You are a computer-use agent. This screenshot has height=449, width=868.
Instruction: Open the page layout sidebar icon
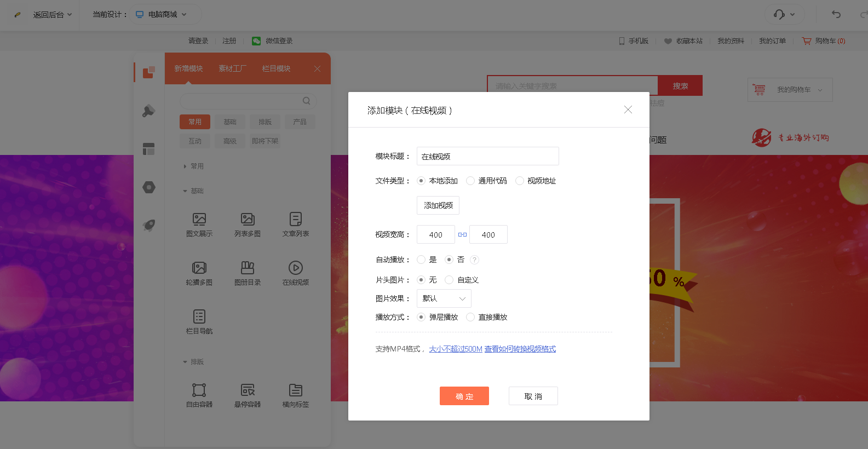click(x=149, y=149)
